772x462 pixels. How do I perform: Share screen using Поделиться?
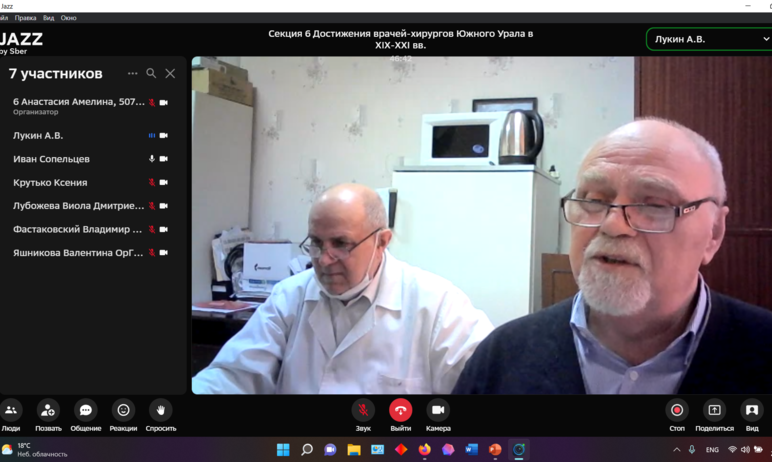click(714, 410)
